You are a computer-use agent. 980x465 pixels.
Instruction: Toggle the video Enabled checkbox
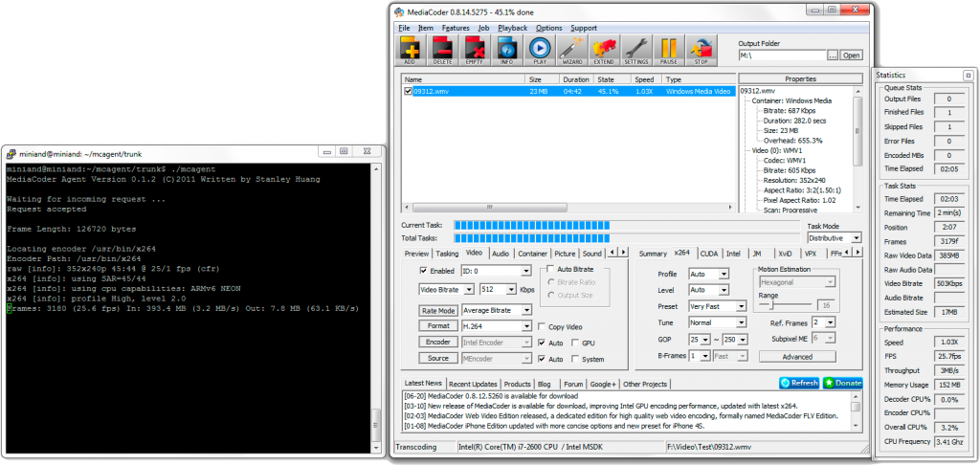point(424,271)
